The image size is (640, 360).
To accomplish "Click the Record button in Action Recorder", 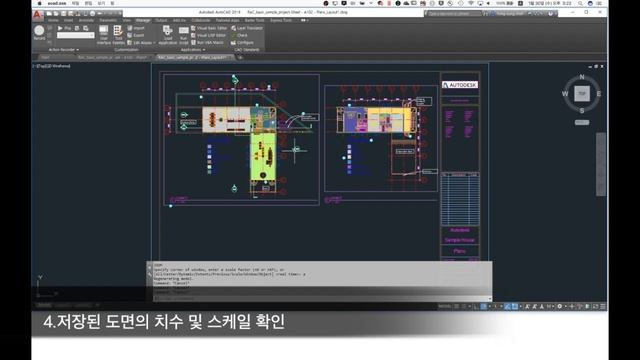I will [39, 32].
